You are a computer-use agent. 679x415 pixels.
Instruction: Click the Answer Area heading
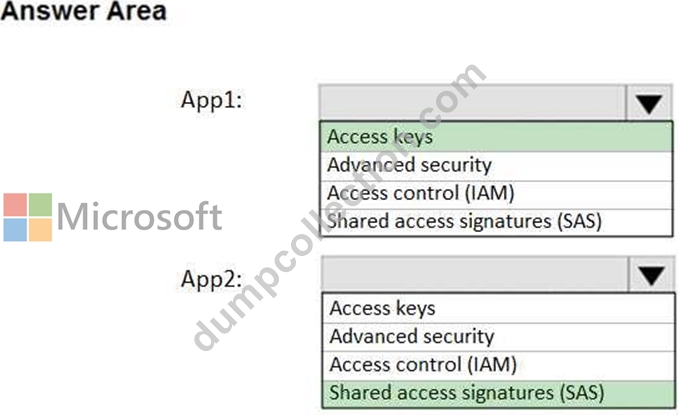[84, 11]
